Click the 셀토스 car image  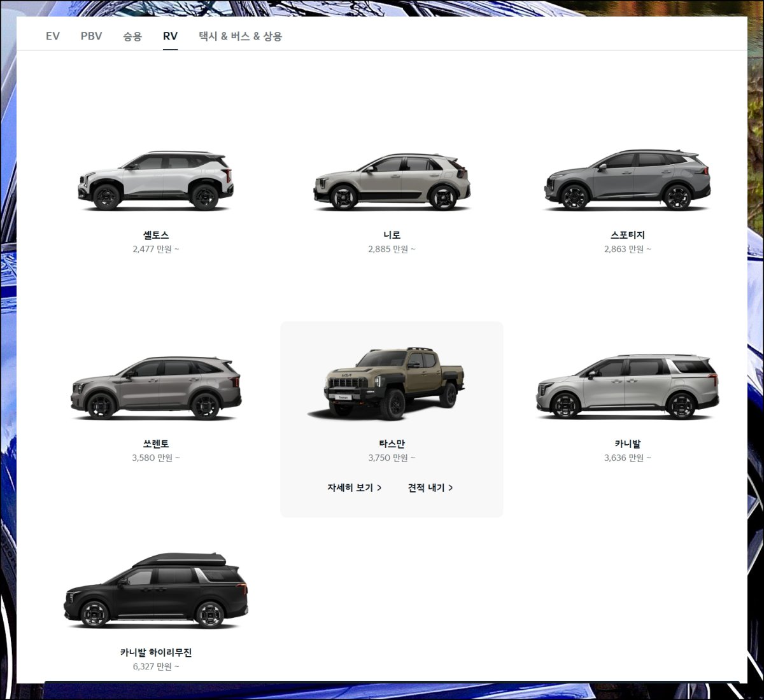(156, 181)
